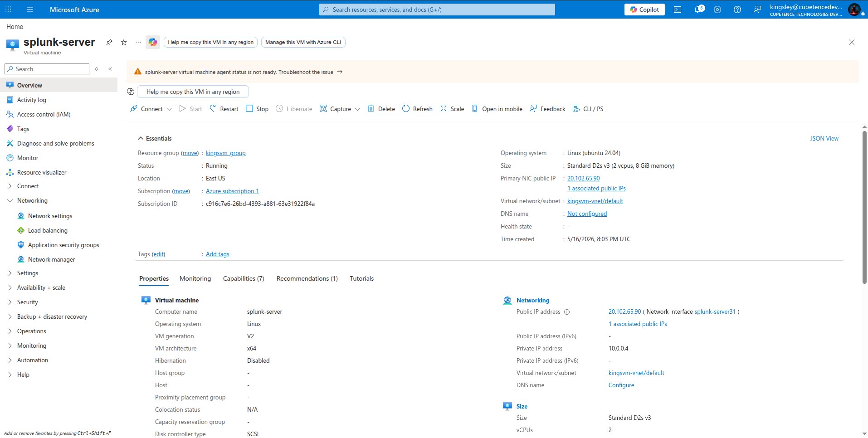Add splunk-server to favorites star

(124, 42)
